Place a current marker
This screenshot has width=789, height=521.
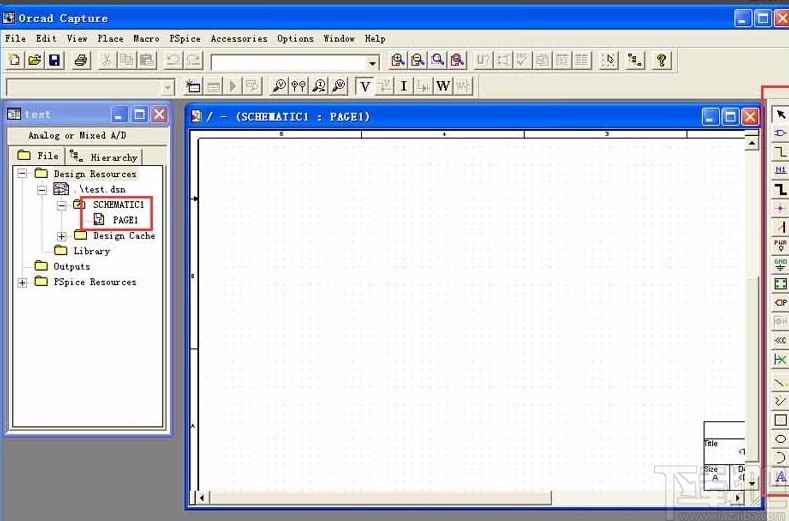[319, 87]
